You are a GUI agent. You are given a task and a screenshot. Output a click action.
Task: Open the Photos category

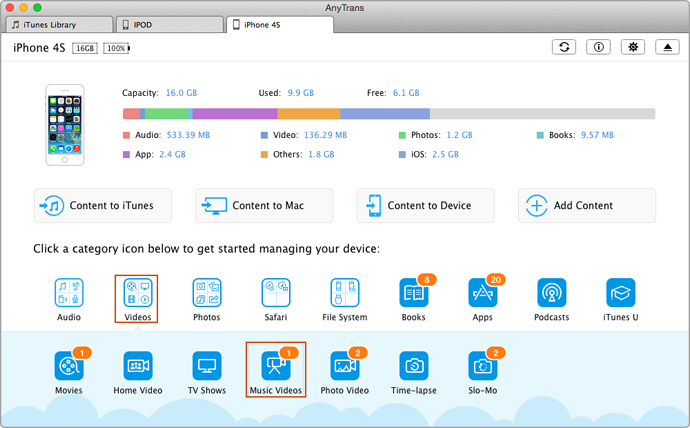(207, 298)
